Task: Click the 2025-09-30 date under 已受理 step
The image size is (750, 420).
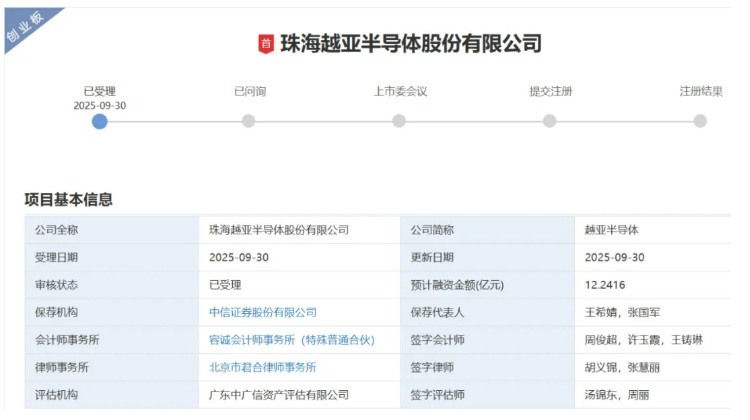Action: (99, 105)
